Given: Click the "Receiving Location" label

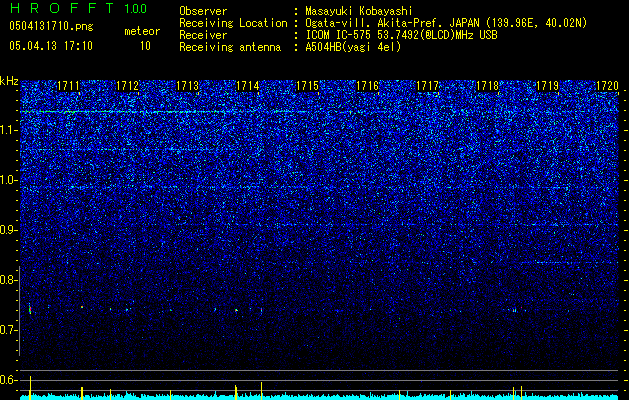Looking at the screenshot, I should 233,23.
